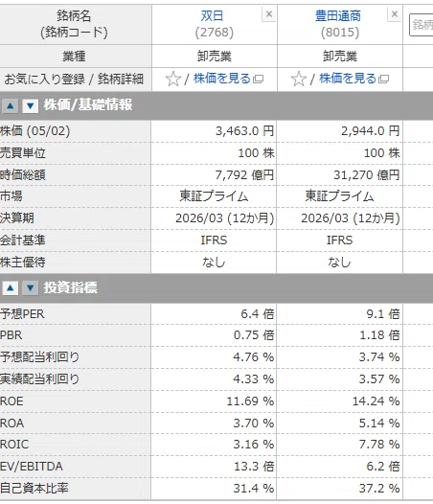Screen dimensions: 433x504
Task: Click up arrow in 株価/基礎情報 header
Action: pos(11,105)
